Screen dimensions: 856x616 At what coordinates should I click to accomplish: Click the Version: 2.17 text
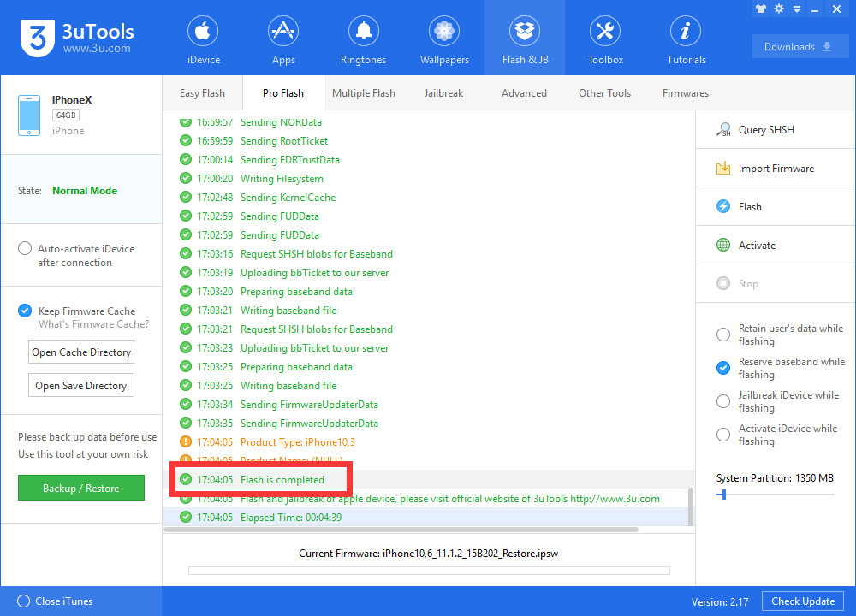click(720, 601)
